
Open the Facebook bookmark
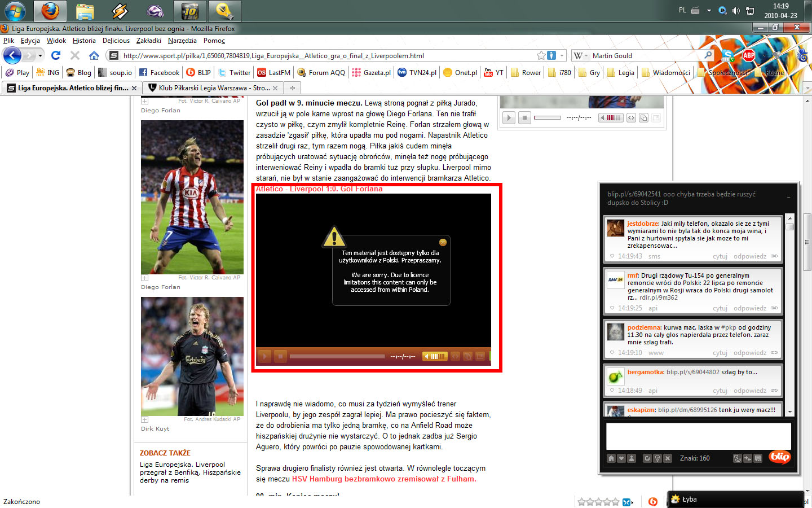pos(159,72)
